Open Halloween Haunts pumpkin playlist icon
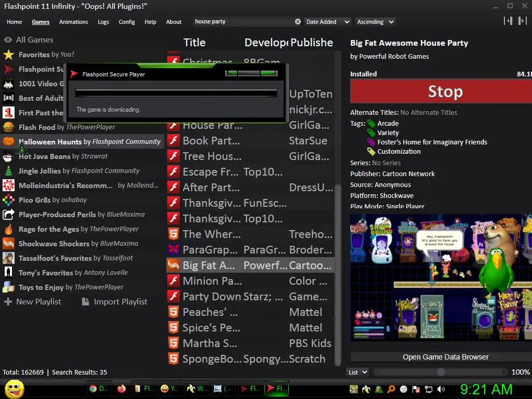The width and height of the screenshot is (532, 399). point(8,141)
